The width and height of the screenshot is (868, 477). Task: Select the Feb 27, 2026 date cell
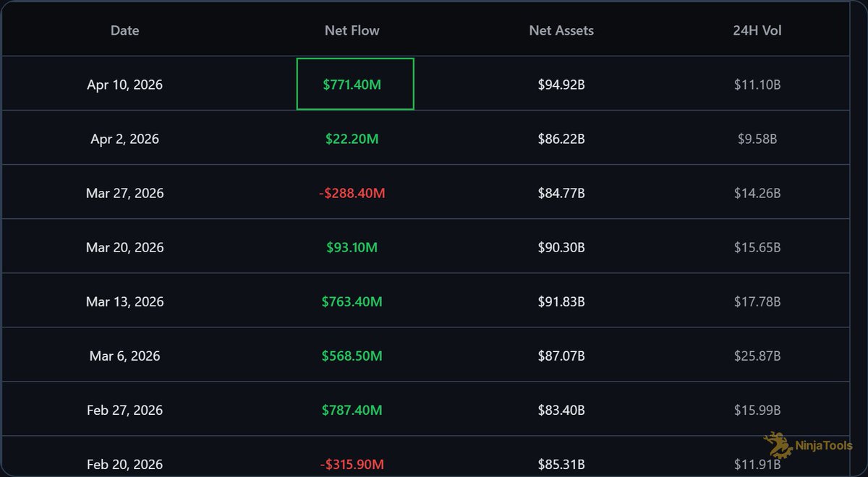click(124, 410)
